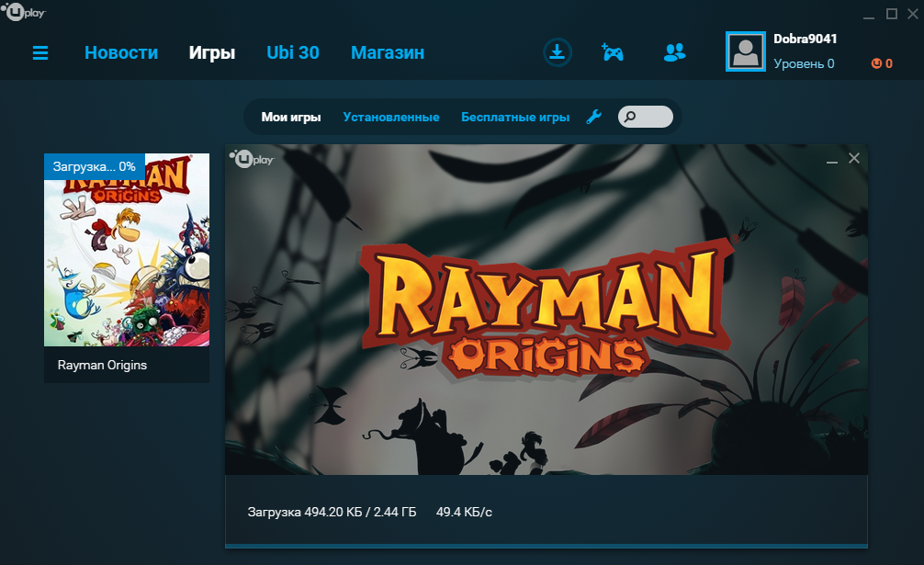924x565 pixels.
Task: Click the 49.4 КБ/с speed text
Action: coord(464,512)
